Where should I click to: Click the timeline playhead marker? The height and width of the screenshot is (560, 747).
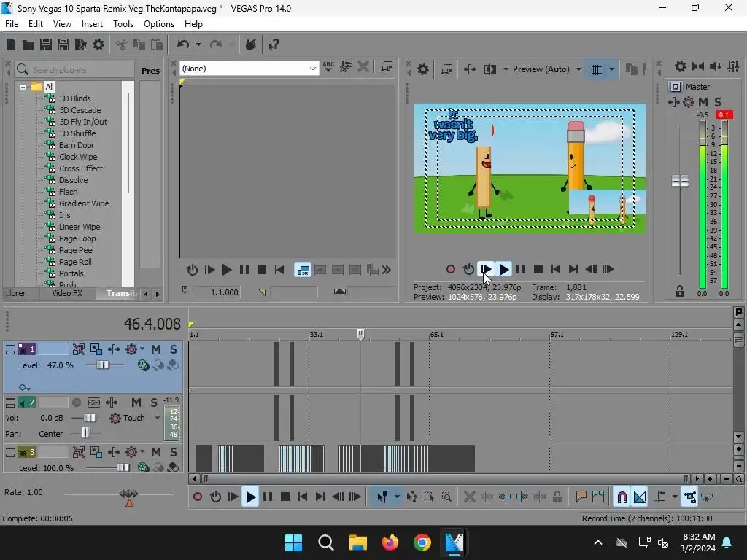point(360,334)
